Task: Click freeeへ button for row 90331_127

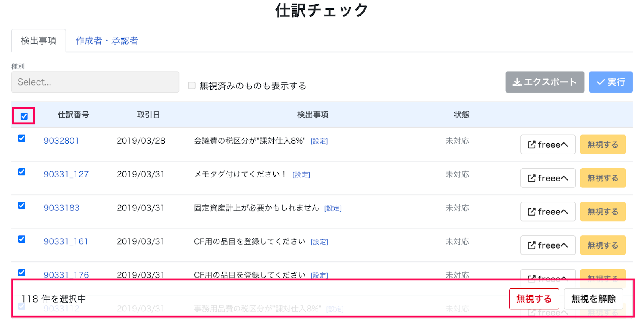Action: pos(548,178)
